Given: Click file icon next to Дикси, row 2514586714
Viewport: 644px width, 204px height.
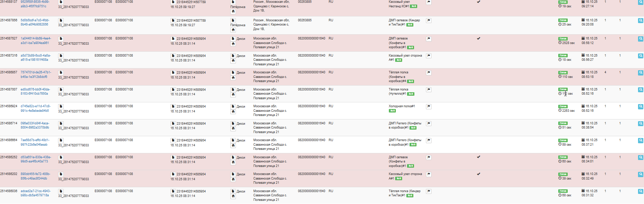Looking at the screenshot, I should (x=233, y=124).
